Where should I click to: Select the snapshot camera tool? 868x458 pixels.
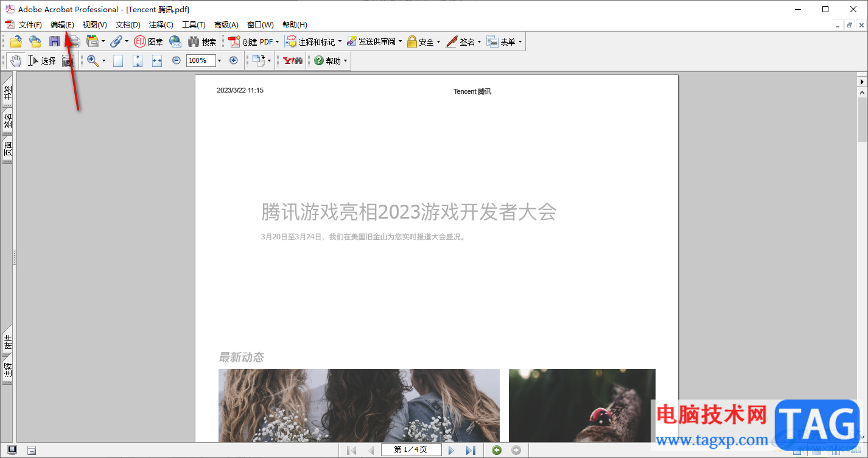[x=68, y=60]
